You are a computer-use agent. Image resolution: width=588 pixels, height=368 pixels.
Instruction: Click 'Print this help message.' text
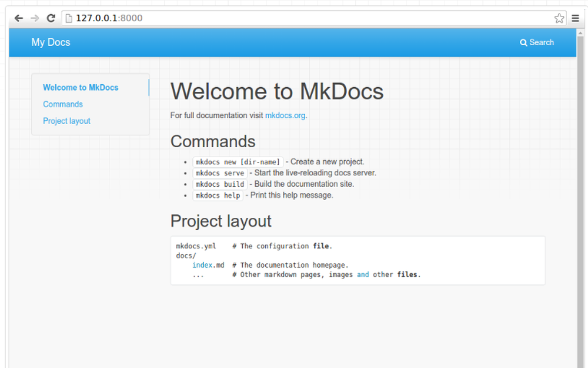[292, 195]
